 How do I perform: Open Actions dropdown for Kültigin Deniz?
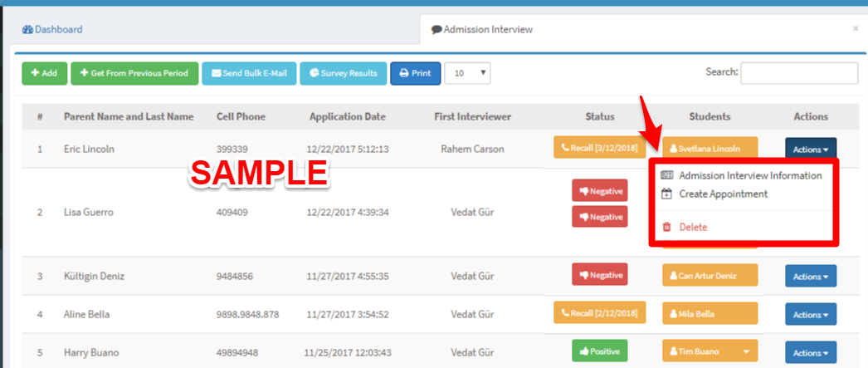click(810, 276)
